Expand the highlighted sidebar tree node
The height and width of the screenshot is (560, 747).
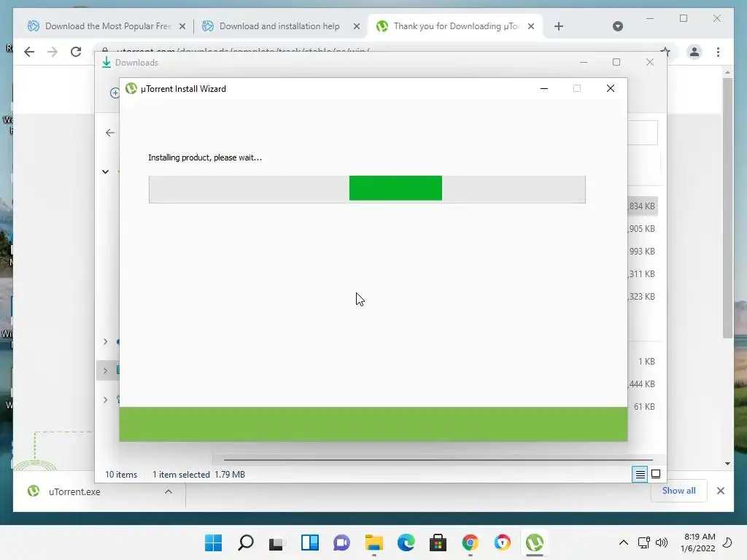[105, 370]
